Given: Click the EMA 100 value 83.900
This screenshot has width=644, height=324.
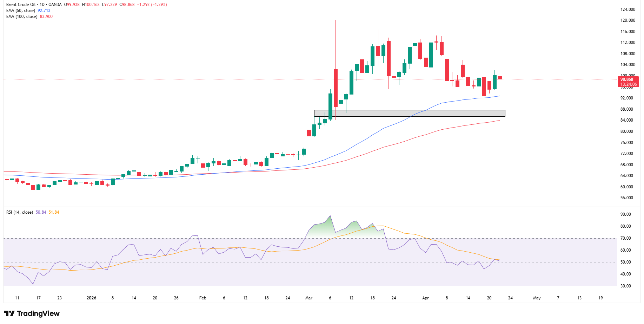Looking at the screenshot, I should [46, 17].
